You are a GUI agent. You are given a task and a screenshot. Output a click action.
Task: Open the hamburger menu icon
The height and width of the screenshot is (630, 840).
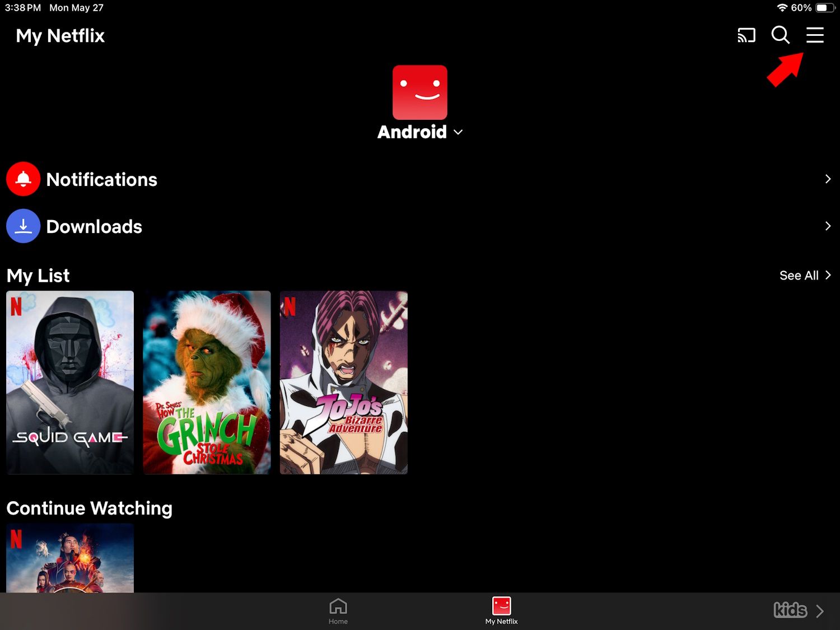click(x=815, y=35)
